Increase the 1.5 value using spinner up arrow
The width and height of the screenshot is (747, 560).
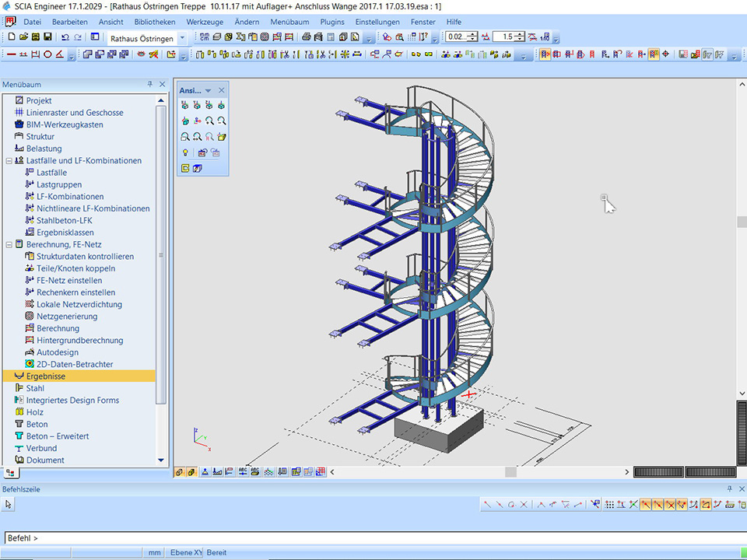(520, 34)
